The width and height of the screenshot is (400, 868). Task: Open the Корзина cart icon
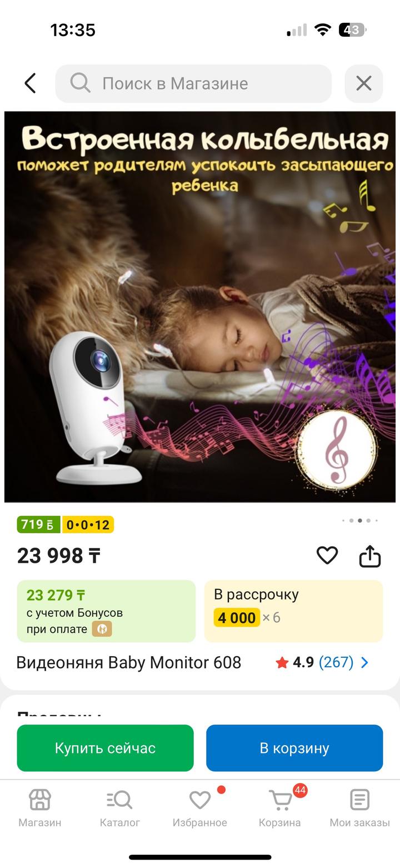click(280, 801)
